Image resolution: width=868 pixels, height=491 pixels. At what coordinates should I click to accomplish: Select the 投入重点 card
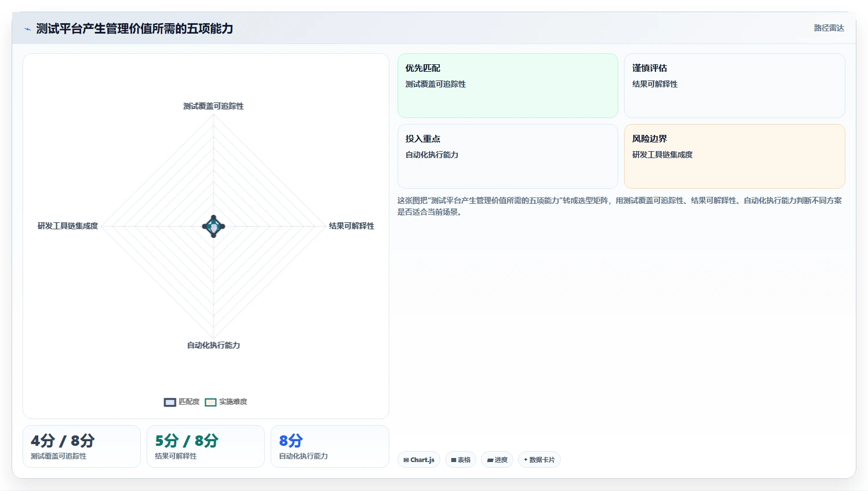[x=508, y=156]
